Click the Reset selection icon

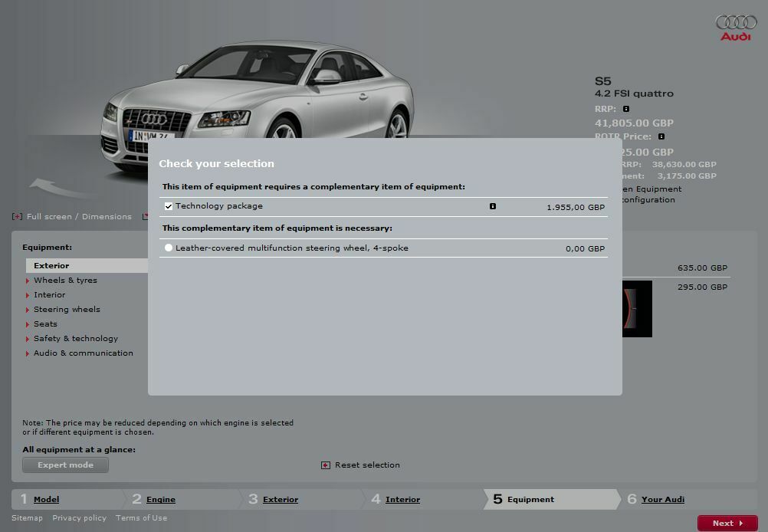(x=326, y=465)
